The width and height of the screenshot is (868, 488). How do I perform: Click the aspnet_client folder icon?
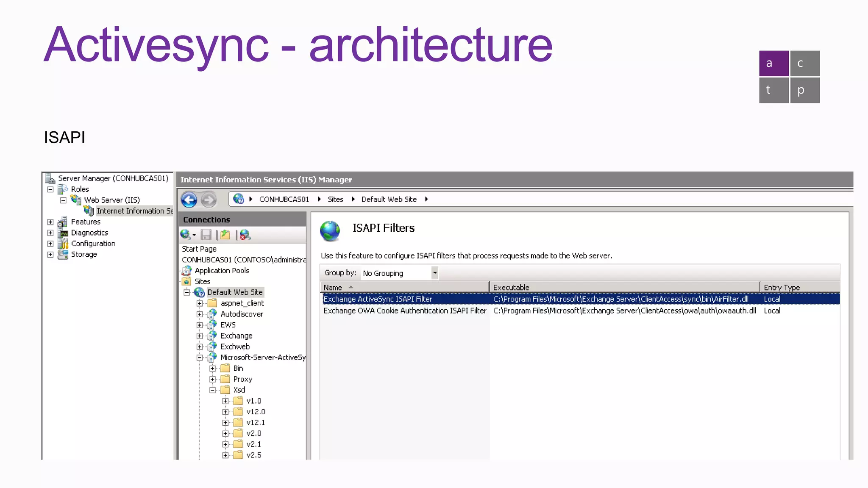(212, 303)
